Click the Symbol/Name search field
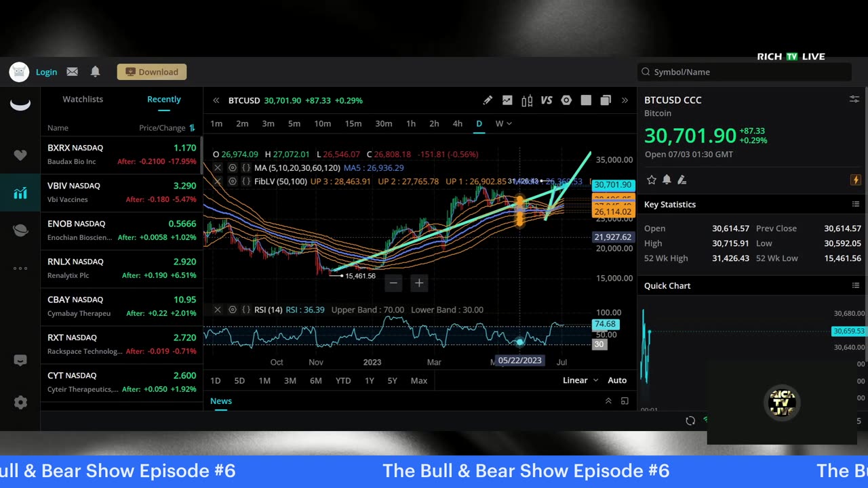The width and height of the screenshot is (868, 488). (744, 72)
